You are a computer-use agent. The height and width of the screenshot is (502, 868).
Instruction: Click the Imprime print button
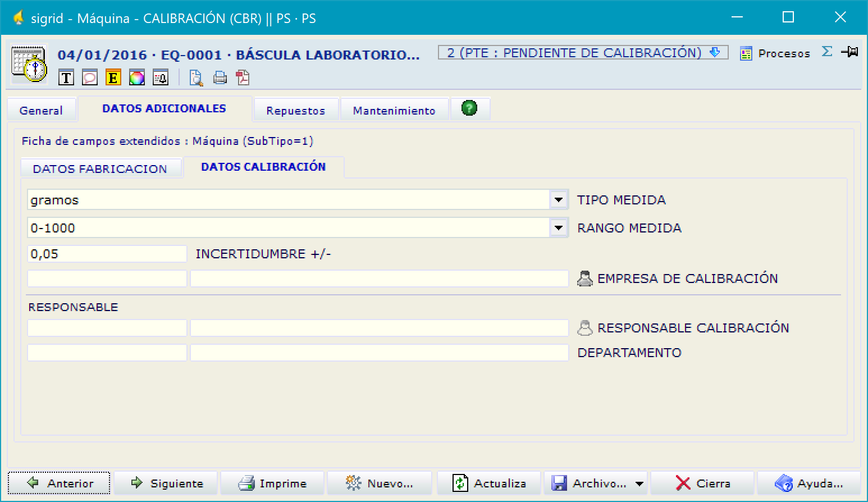tap(272, 483)
